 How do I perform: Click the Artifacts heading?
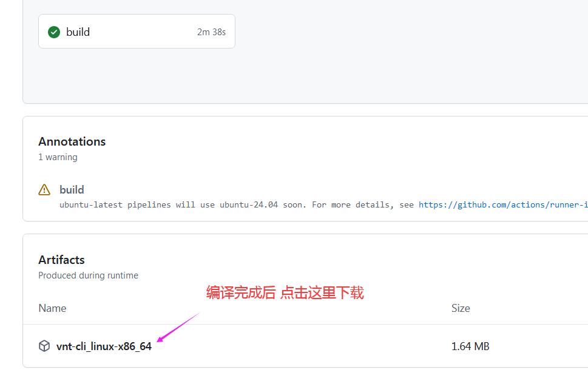[61, 260]
